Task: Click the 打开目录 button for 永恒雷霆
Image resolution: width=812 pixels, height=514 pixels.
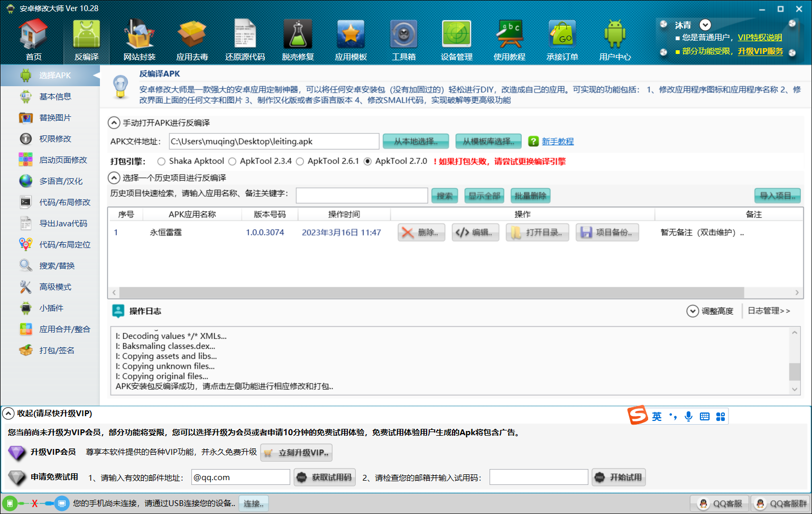Action: pyautogui.click(x=537, y=232)
